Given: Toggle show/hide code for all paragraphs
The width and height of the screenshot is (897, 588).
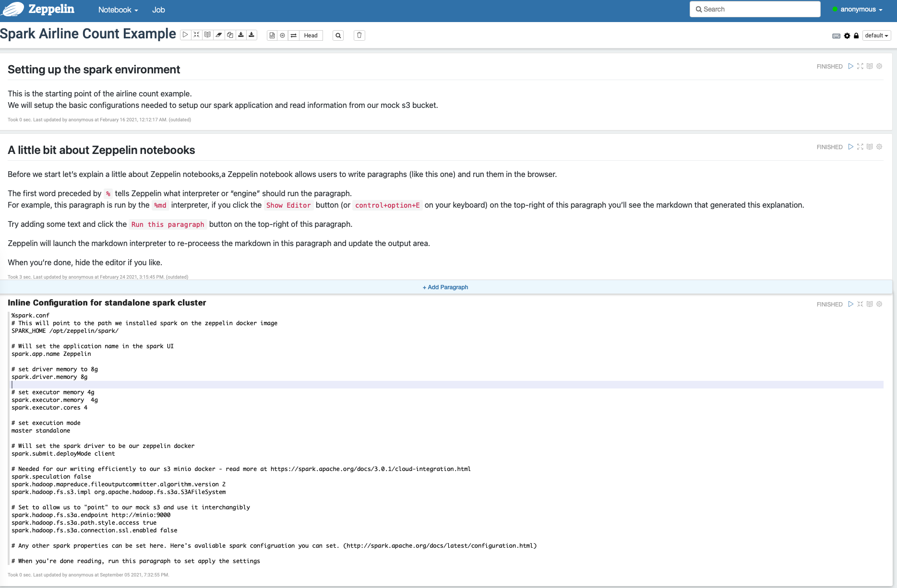Looking at the screenshot, I should (x=196, y=35).
